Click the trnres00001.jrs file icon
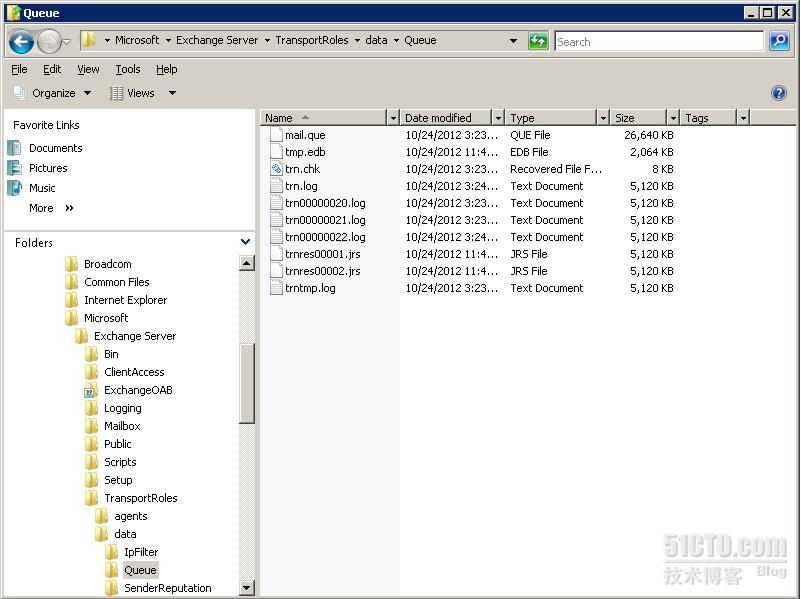This screenshot has width=801, height=599. [x=276, y=254]
